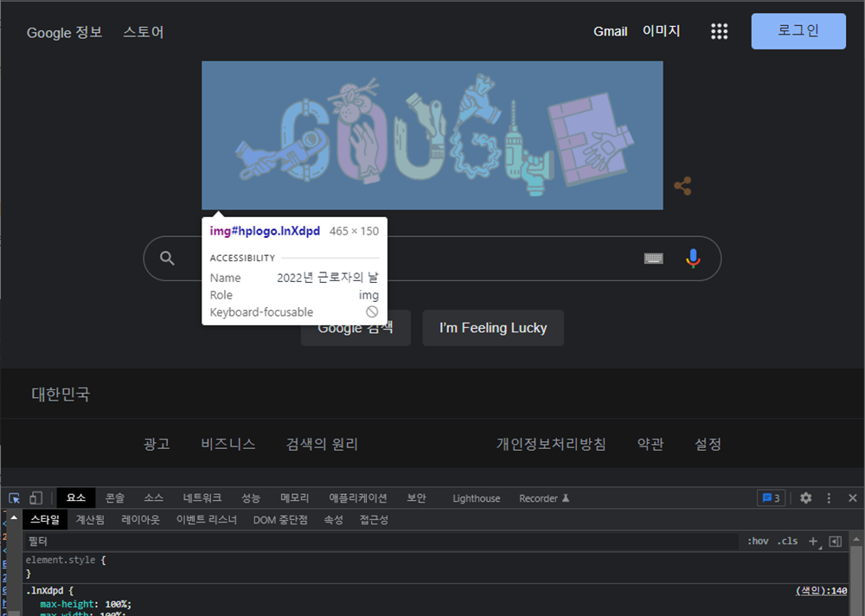Click the magnifier icon in search box

click(167, 259)
